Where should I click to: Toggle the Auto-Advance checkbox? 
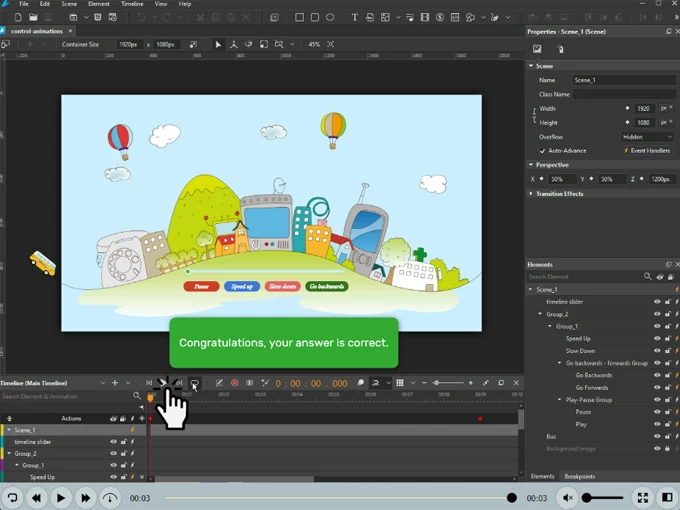coord(543,151)
